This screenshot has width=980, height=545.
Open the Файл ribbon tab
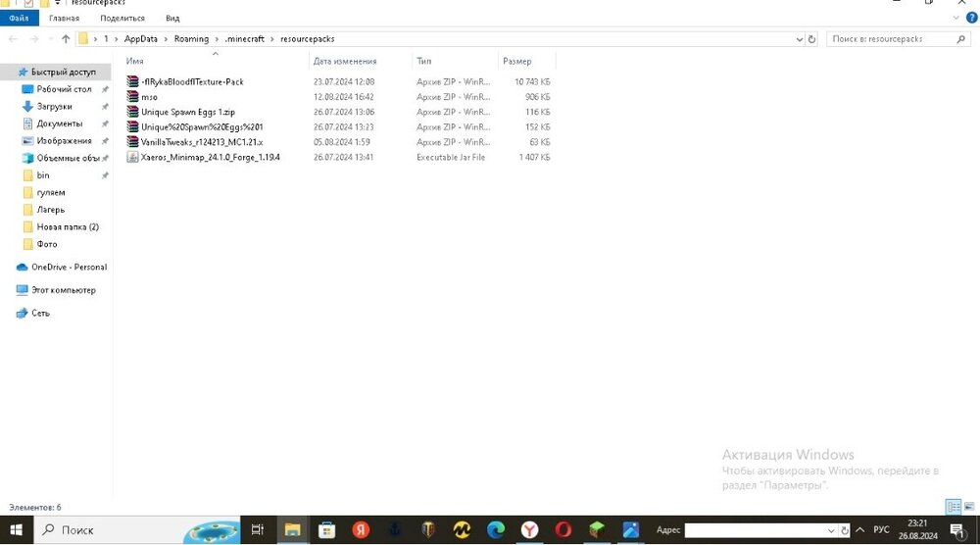(19, 18)
